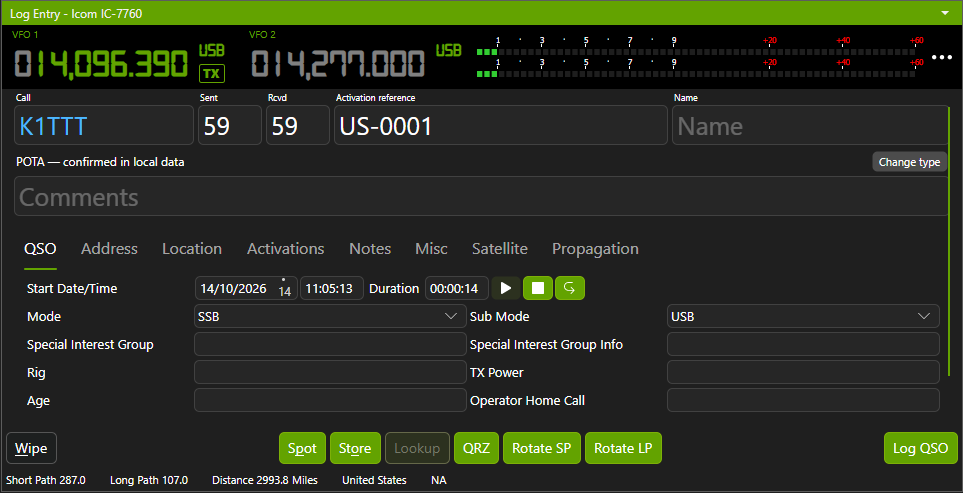
Task: Toggle the TX indicator on VFO 1
Action: [x=211, y=74]
